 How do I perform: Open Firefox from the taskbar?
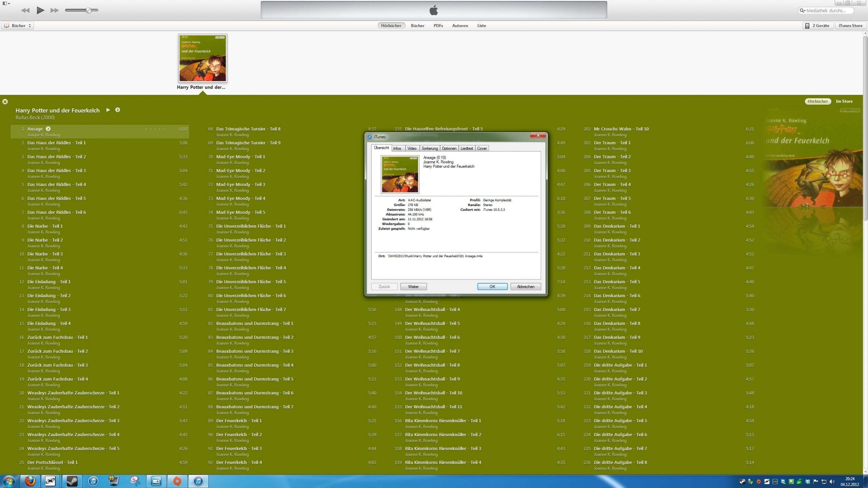30,481
